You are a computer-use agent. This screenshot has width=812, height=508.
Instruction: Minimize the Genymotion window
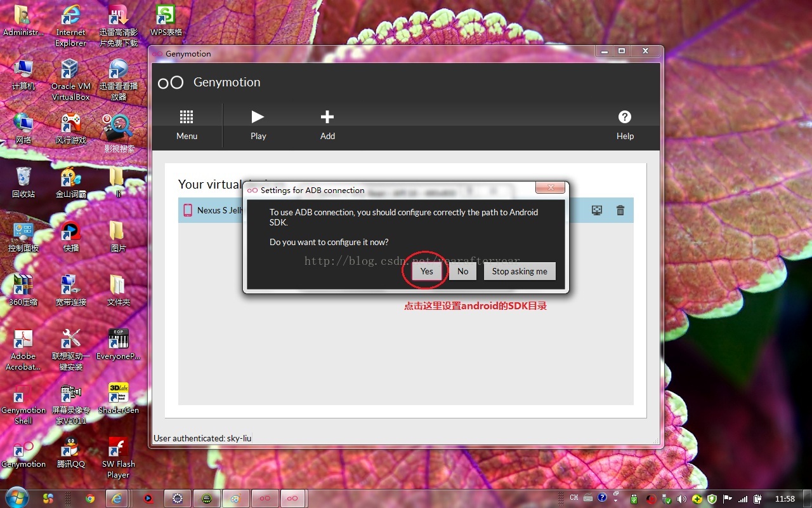604,51
